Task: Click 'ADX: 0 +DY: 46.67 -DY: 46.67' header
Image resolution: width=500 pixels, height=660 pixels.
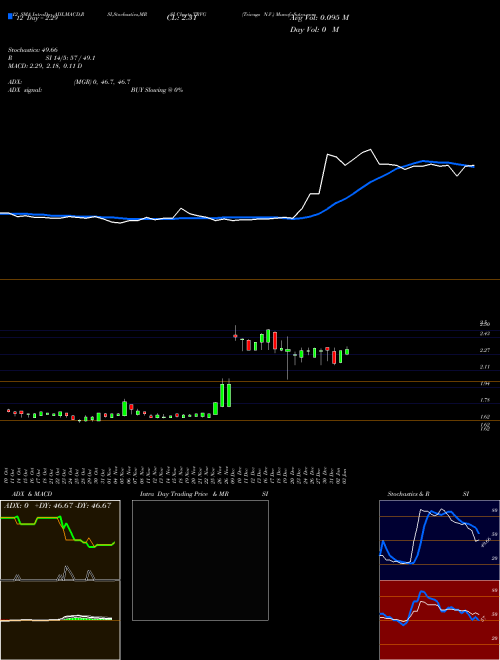Action: [x=57, y=506]
